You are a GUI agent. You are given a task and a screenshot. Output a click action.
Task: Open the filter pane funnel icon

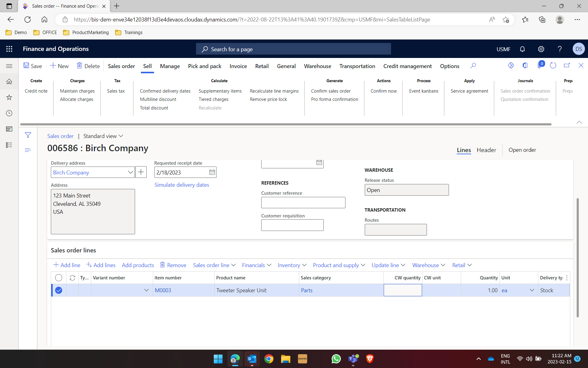click(x=28, y=135)
